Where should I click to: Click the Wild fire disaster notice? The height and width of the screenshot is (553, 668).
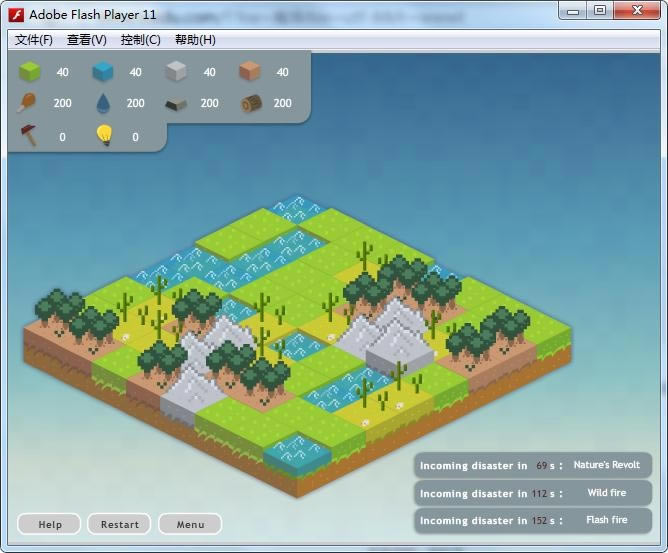point(532,493)
